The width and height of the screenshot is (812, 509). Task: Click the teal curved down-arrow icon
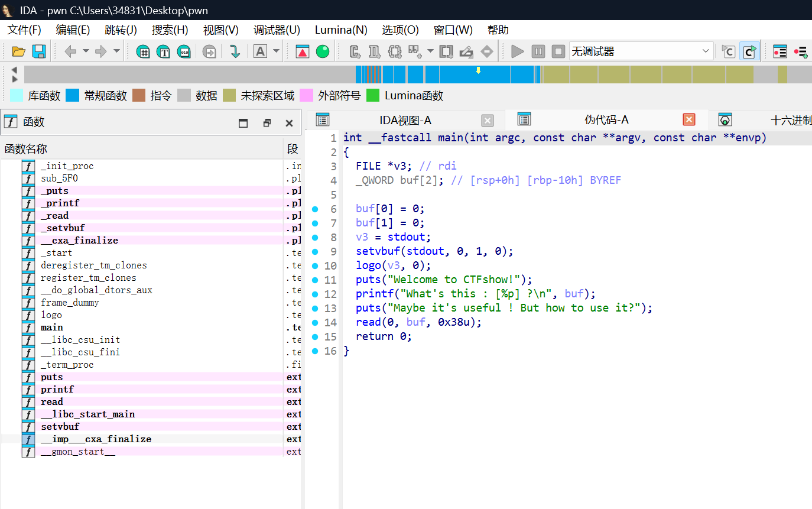click(x=235, y=51)
